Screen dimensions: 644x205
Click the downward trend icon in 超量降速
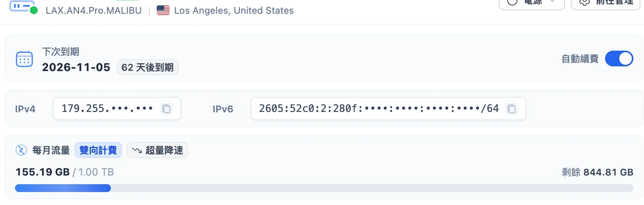click(x=137, y=150)
